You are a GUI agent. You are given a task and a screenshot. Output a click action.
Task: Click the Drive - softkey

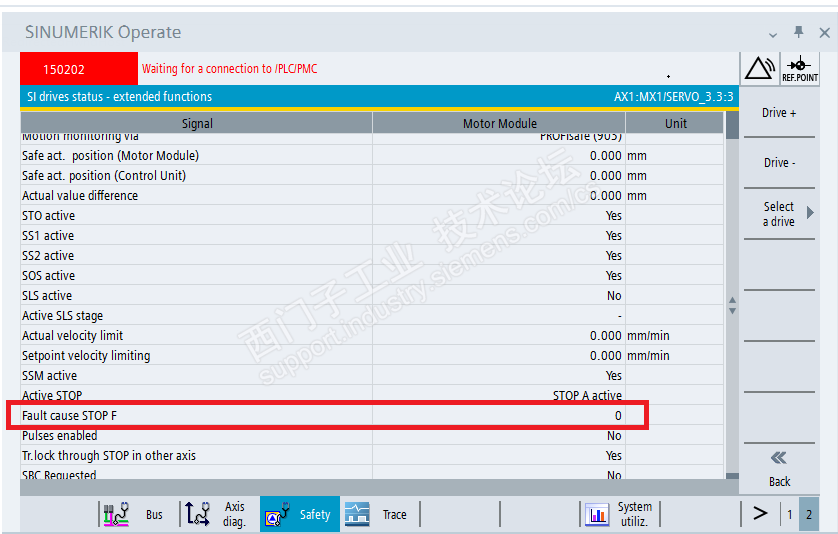(779, 162)
